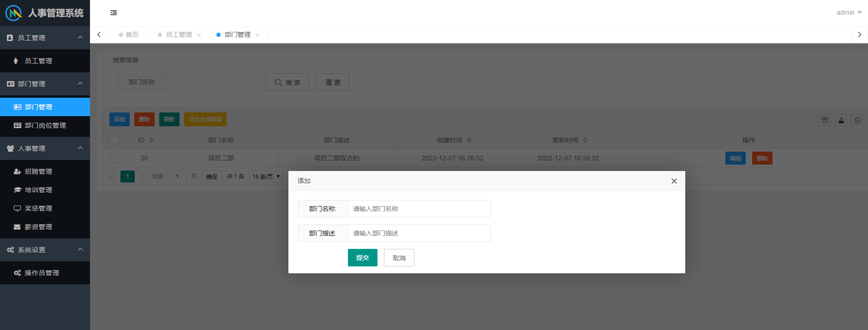Viewport: 868px width, 330px height.
Task: Switch to the 首页 tab
Action: 129,35
